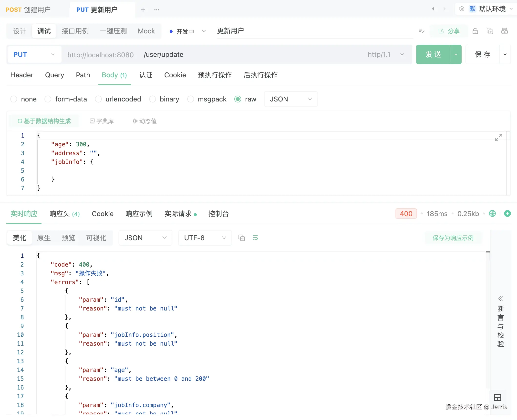Screen dimensions: 517x420
Task: Open the PUT method dropdown
Action: point(34,54)
